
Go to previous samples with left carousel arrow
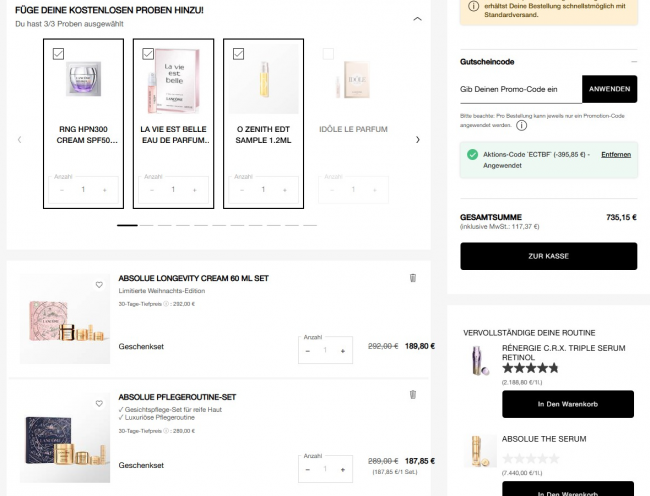click(x=19, y=139)
